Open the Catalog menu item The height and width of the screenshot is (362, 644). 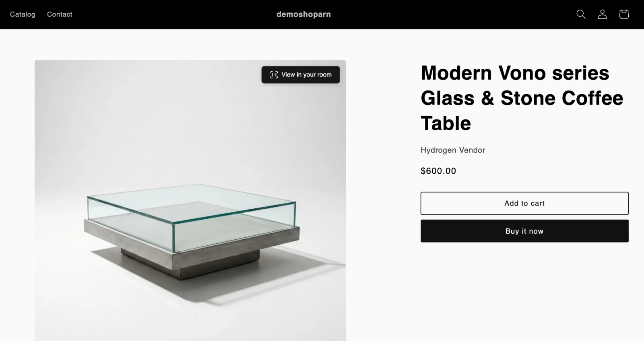23,14
